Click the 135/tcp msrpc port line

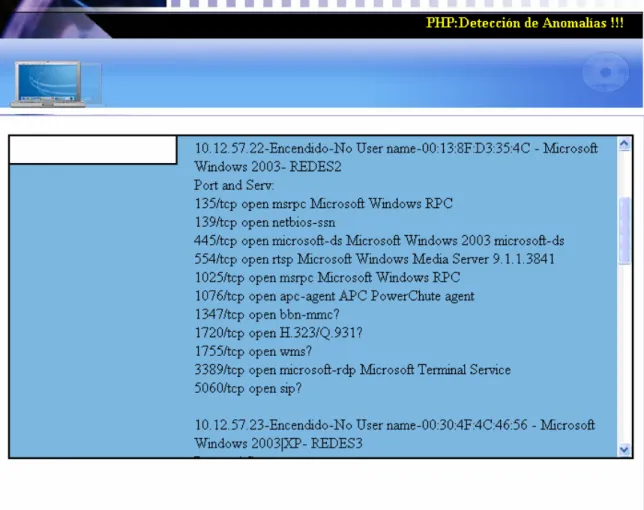pyautogui.click(x=323, y=204)
